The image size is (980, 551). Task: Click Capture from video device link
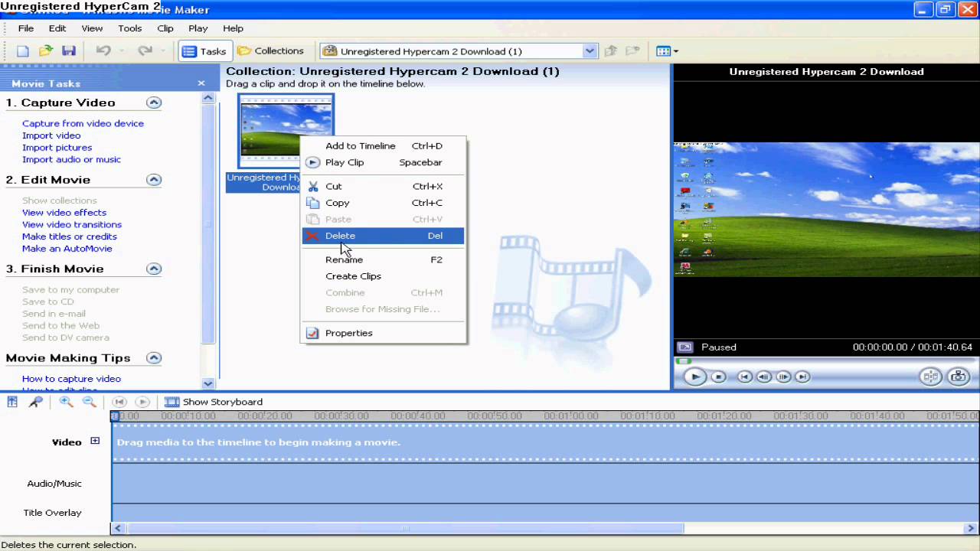click(x=83, y=123)
